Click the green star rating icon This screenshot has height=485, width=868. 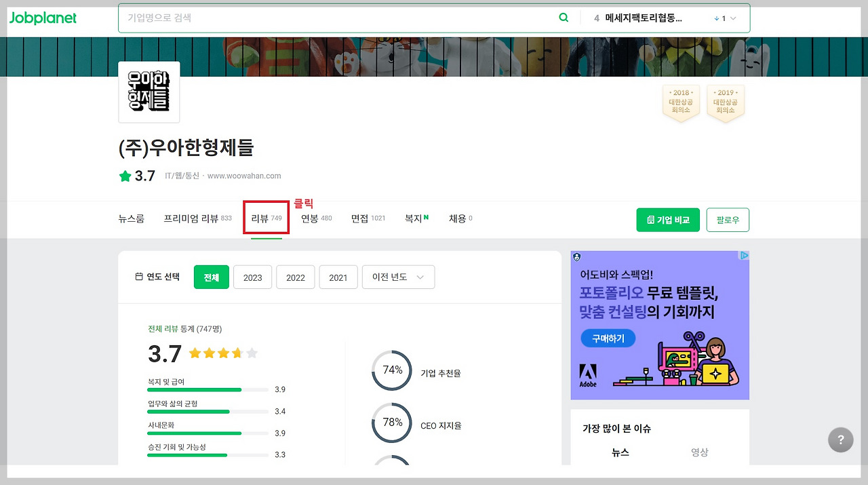pyautogui.click(x=125, y=176)
